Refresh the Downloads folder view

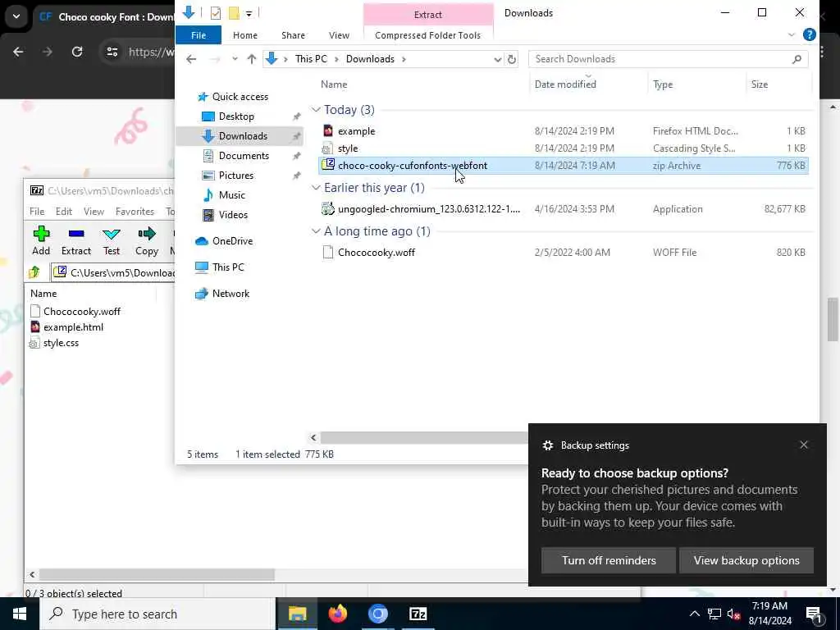click(512, 59)
